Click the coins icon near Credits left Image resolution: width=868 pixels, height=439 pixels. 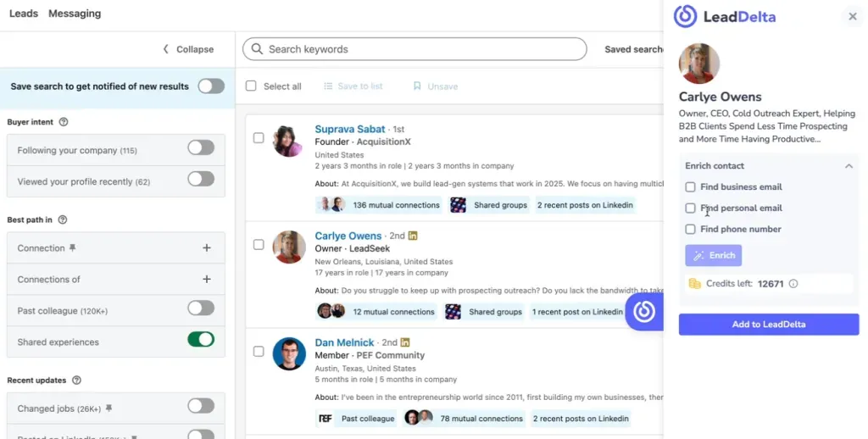694,284
